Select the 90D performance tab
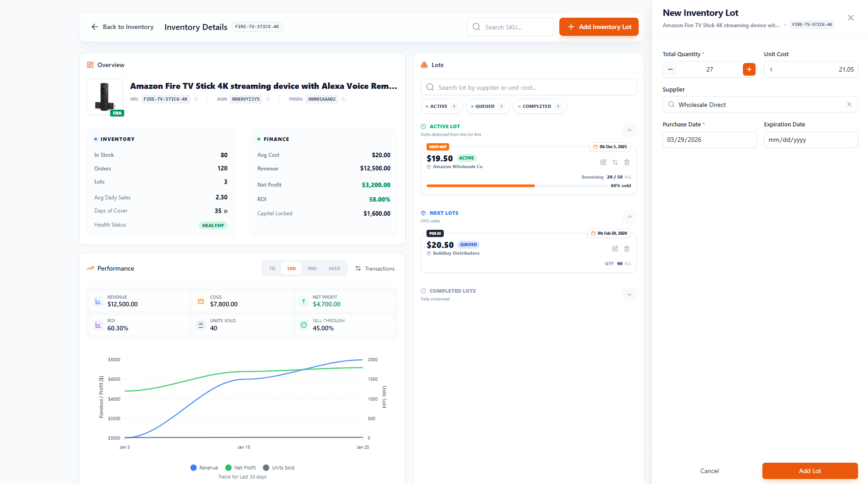The width and height of the screenshot is (868, 484). point(312,269)
